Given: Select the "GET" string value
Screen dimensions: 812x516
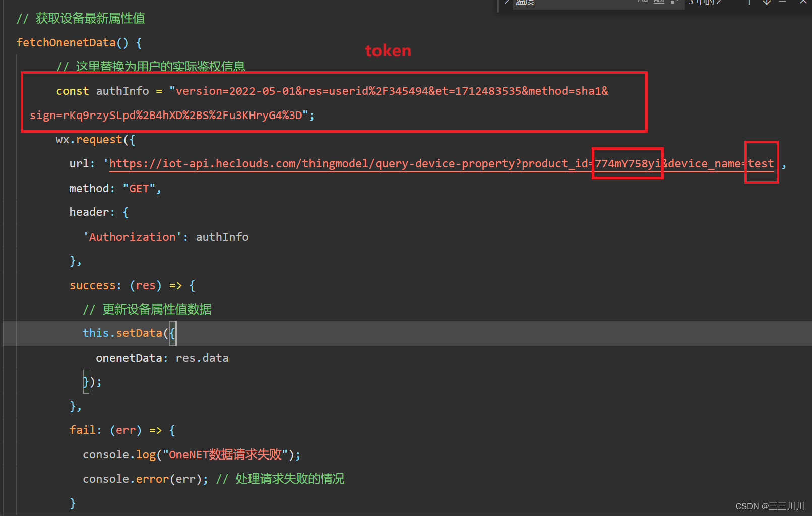Looking at the screenshot, I should [x=139, y=188].
